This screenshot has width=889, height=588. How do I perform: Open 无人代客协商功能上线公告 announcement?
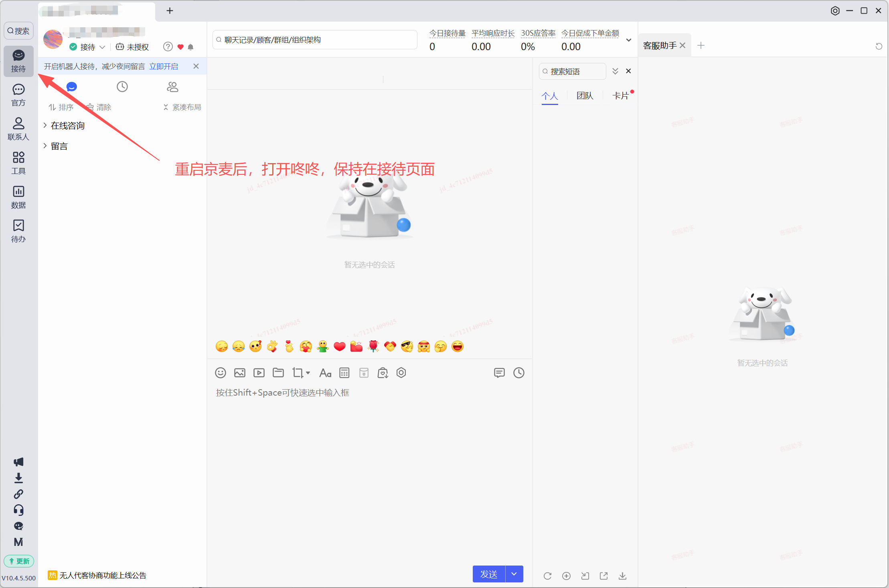pos(103,576)
